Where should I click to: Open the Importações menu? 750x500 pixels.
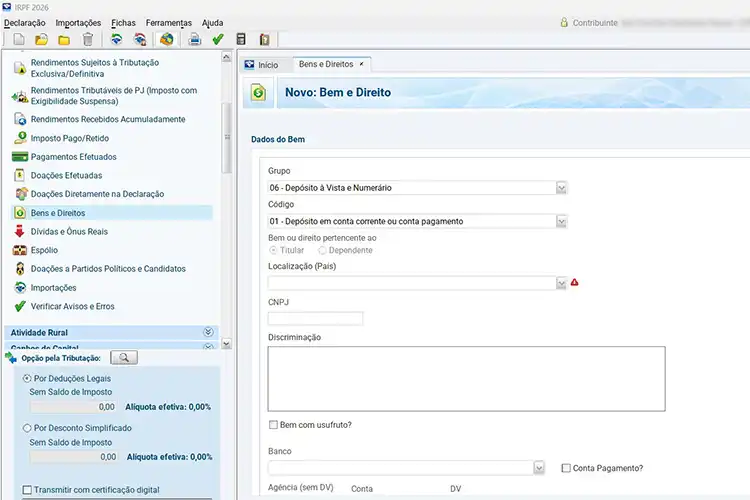(78, 22)
